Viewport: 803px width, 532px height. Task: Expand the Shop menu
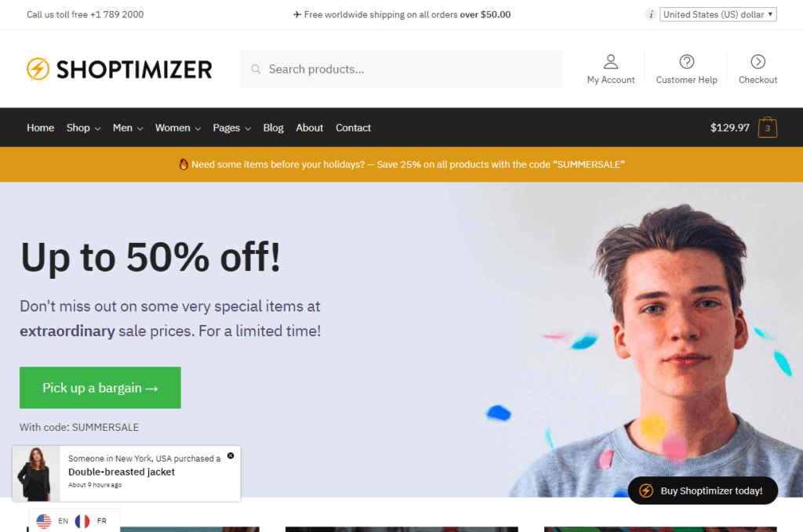click(x=83, y=128)
